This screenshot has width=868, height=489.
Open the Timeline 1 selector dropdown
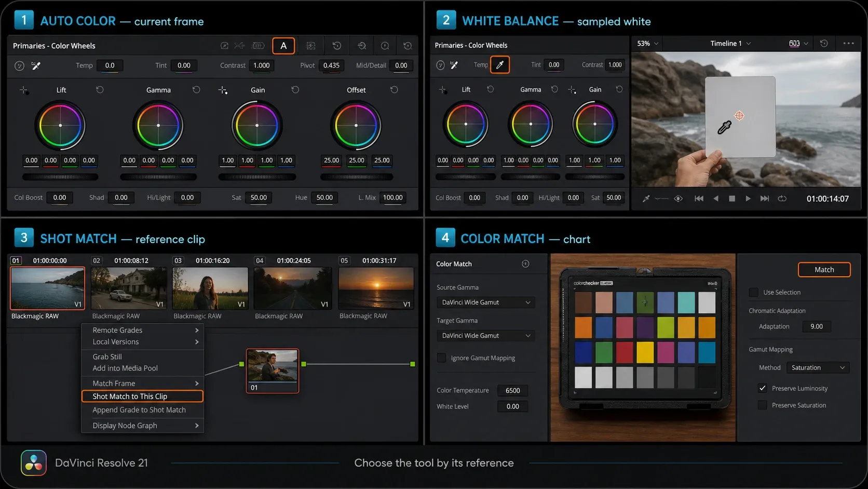point(730,44)
